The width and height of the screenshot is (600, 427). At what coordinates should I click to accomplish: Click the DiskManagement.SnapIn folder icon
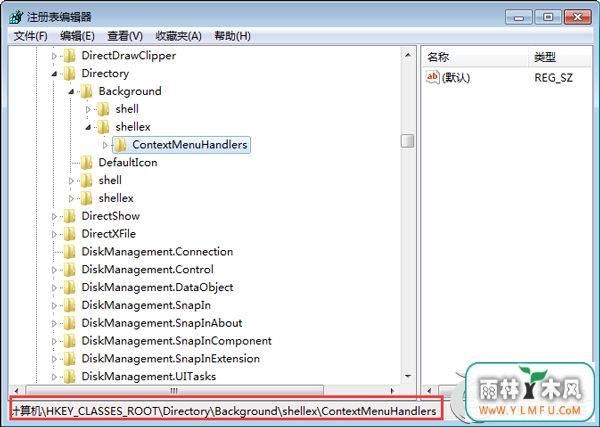[x=70, y=305]
